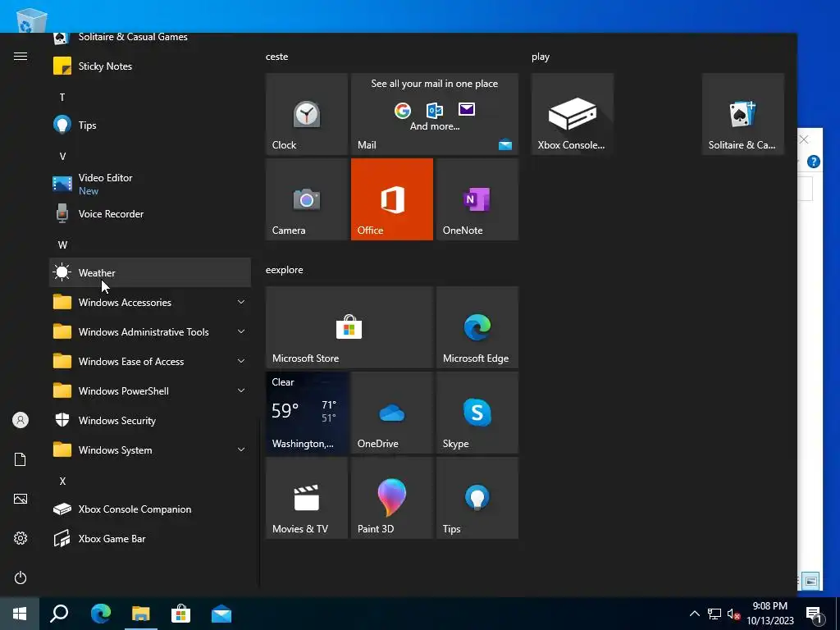This screenshot has width=840, height=630.
Task: Select the letter V section header
Action: 62,157
